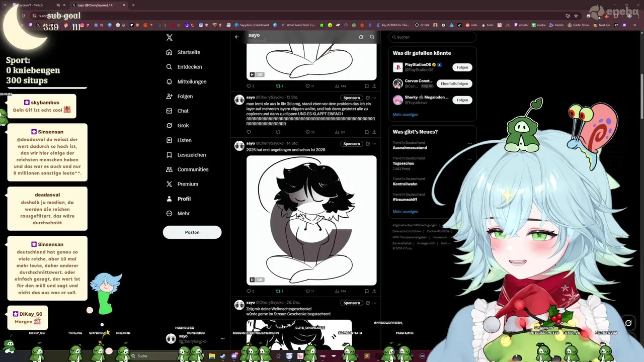Click Sponsern on the 26. Dez. post

[352, 303]
